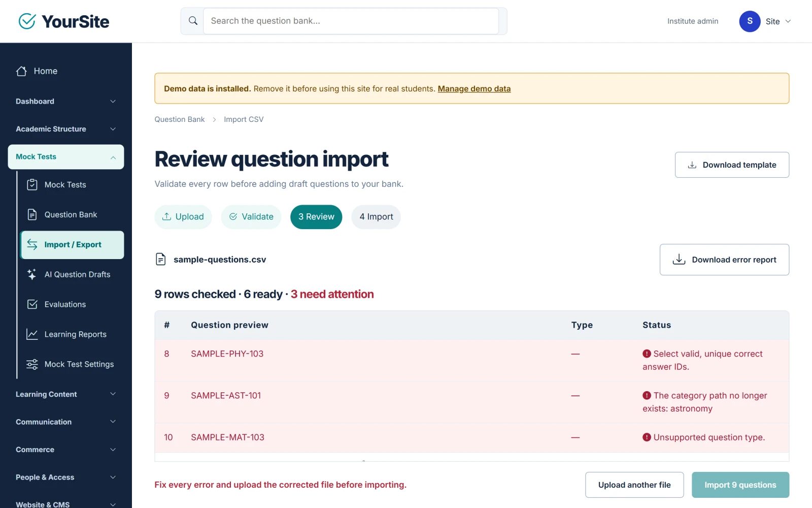Click the blue S user avatar
Image resolution: width=812 pixels, height=508 pixels.
tap(750, 21)
